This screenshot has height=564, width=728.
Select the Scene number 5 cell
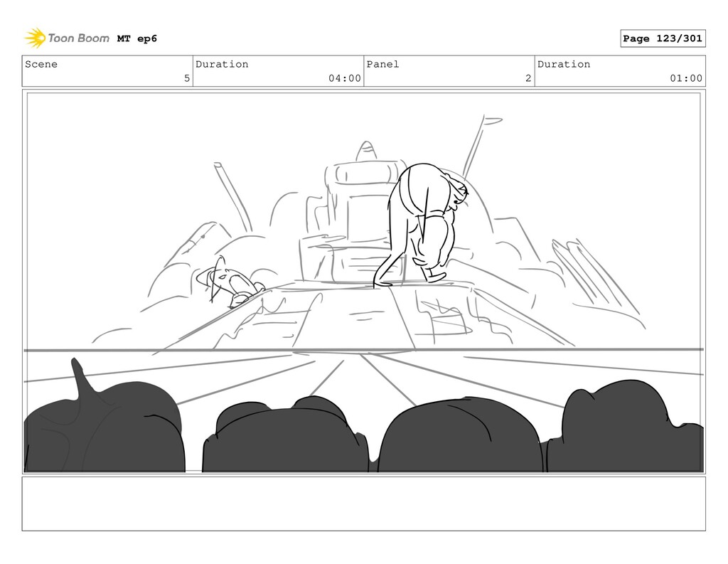(x=107, y=71)
